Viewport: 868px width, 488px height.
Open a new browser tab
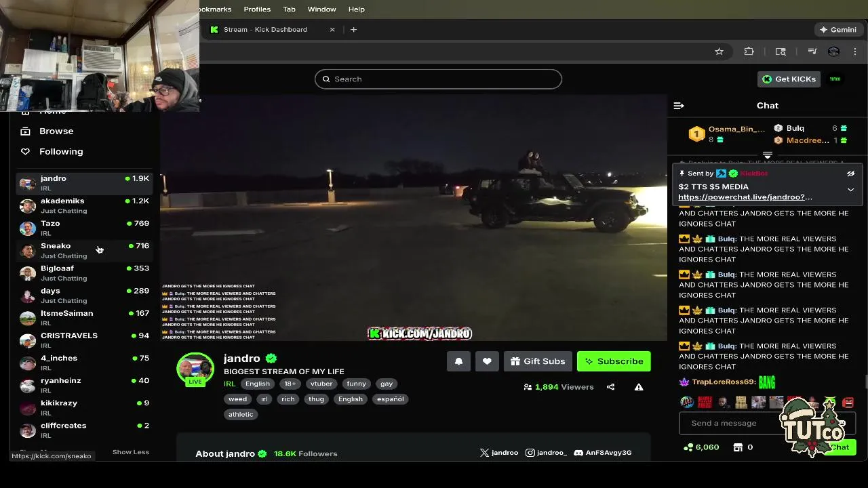point(353,30)
